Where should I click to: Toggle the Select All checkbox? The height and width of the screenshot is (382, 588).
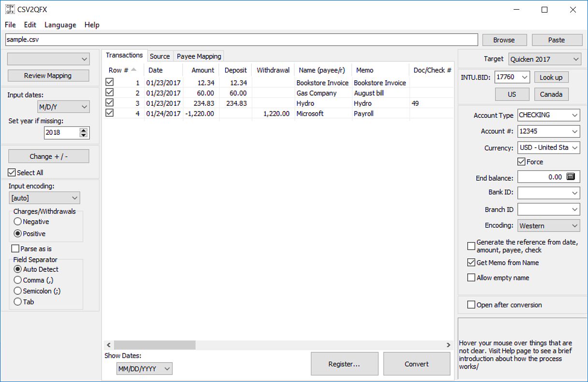(12, 172)
